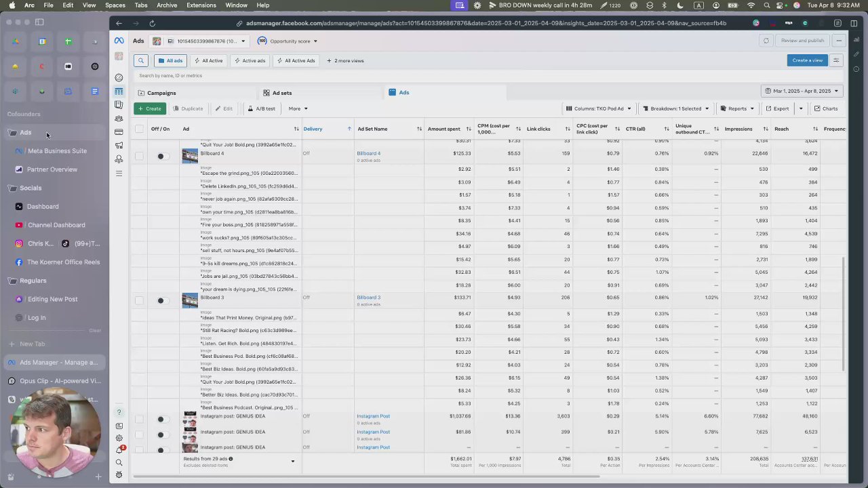Open Billing card icon in sidebar

click(x=119, y=131)
